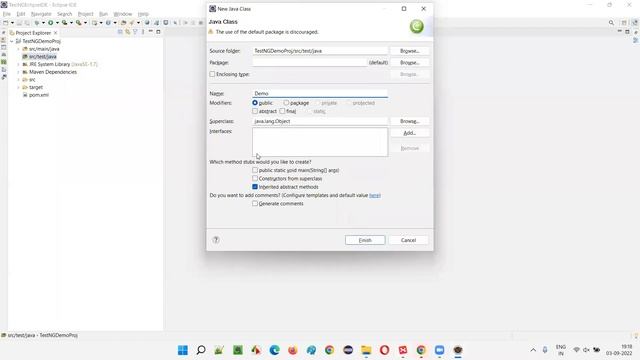Click the 'here' templates link

pyautogui.click(x=375, y=196)
